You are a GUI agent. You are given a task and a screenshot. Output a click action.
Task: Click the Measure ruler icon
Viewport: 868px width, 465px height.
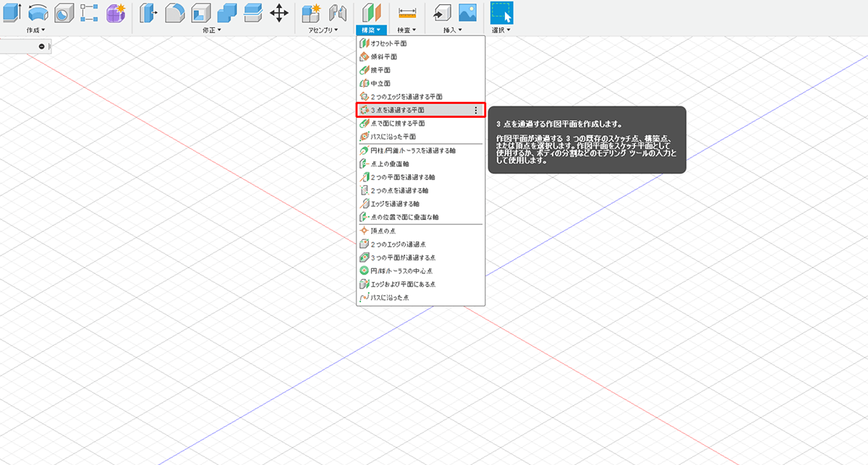point(408,12)
